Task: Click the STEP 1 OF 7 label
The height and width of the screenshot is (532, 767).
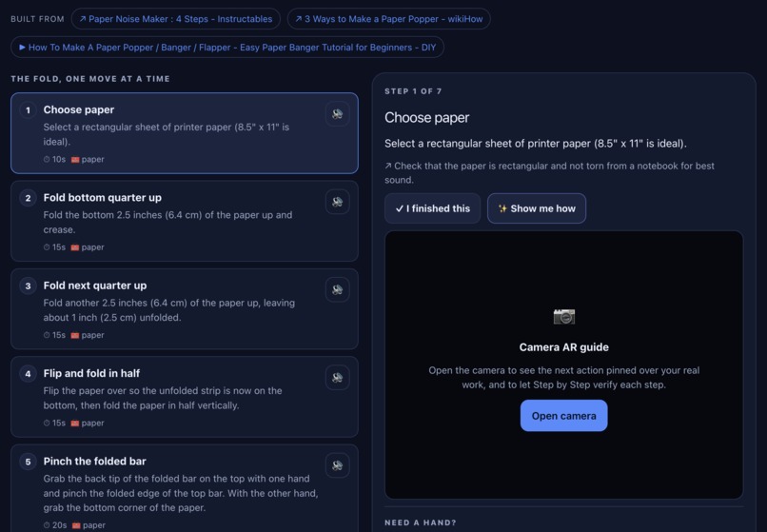Action: point(413,91)
